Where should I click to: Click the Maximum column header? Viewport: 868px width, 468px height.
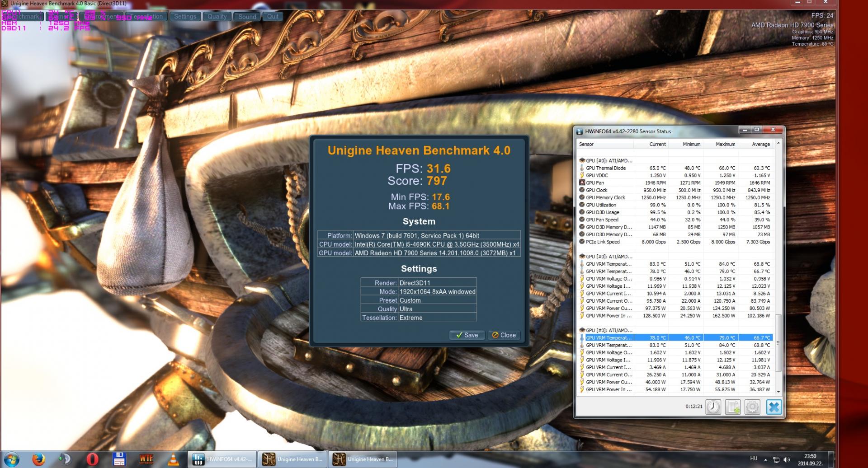pos(720,144)
